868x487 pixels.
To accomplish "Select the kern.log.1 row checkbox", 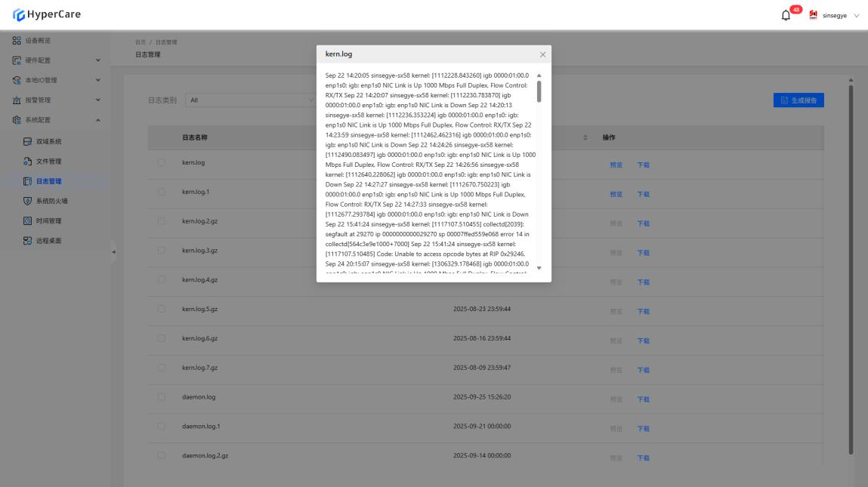I will point(161,192).
